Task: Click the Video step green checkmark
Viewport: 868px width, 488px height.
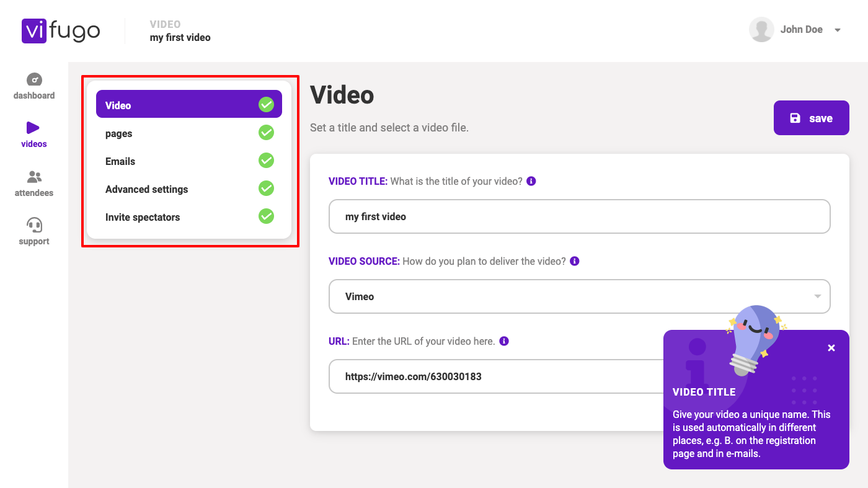Action: click(x=266, y=105)
